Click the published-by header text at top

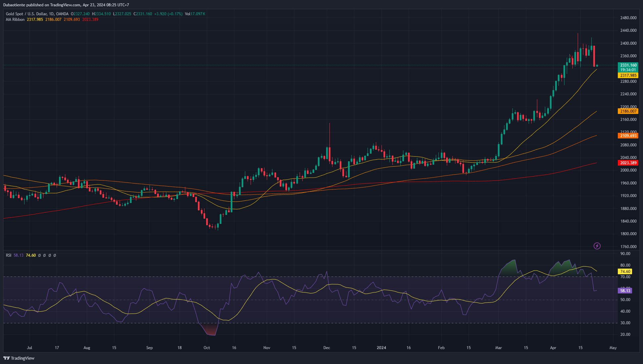tap(66, 5)
